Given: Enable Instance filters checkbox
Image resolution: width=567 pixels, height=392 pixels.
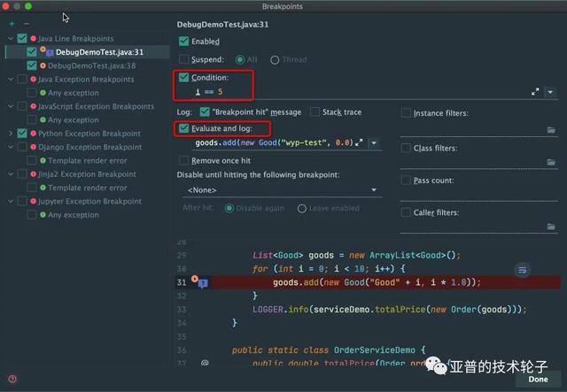Looking at the screenshot, I should point(406,113).
